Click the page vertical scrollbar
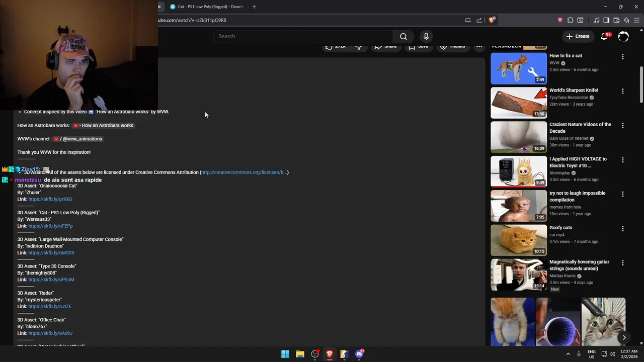Viewport: 644px width, 362px height. coord(641,85)
